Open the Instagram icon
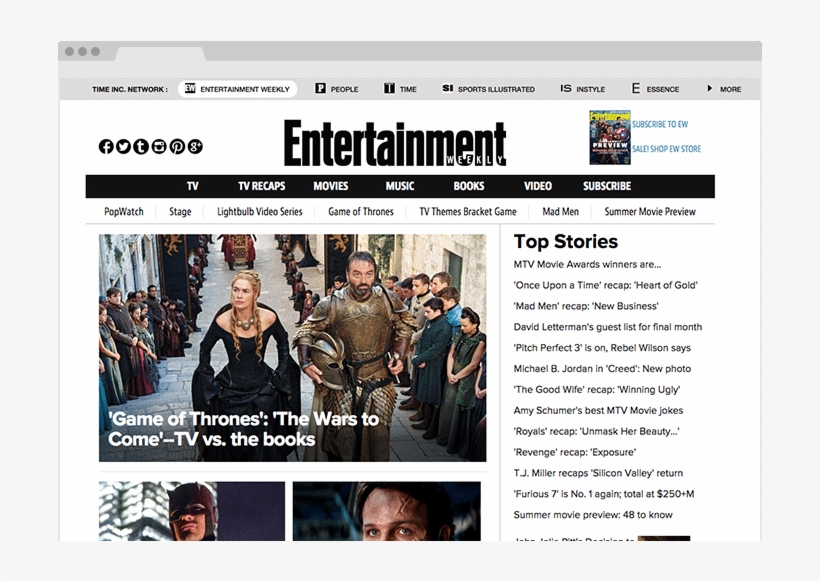The height and width of the screenshot is (581, 820). (159, 146)
